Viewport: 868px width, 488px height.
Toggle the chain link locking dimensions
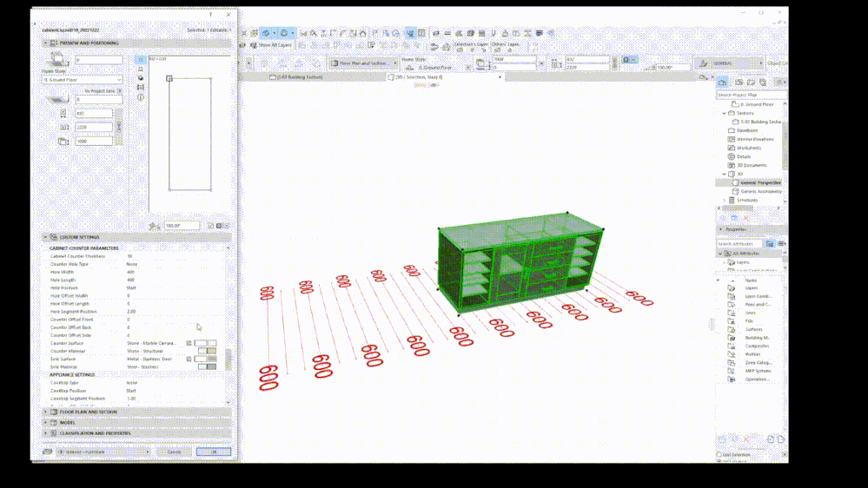pos(118,128)
